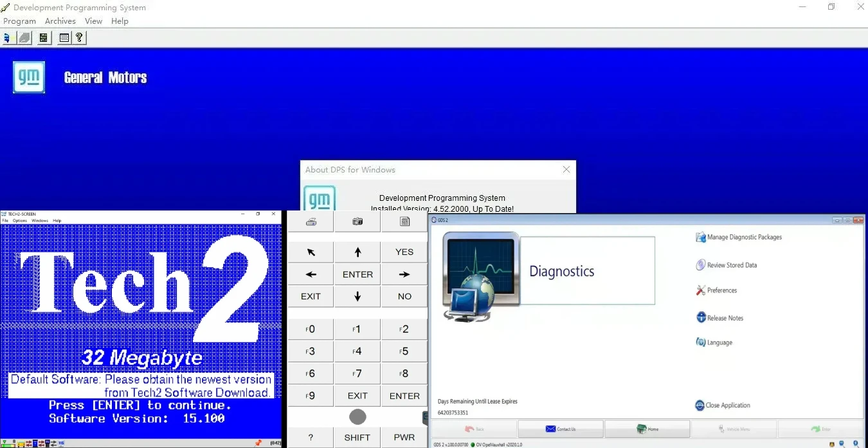Image resolution: width=868 pixels, height=448 pixels.
Task: Click the left arrow key on keypad
Action: (x=311, y=274)
